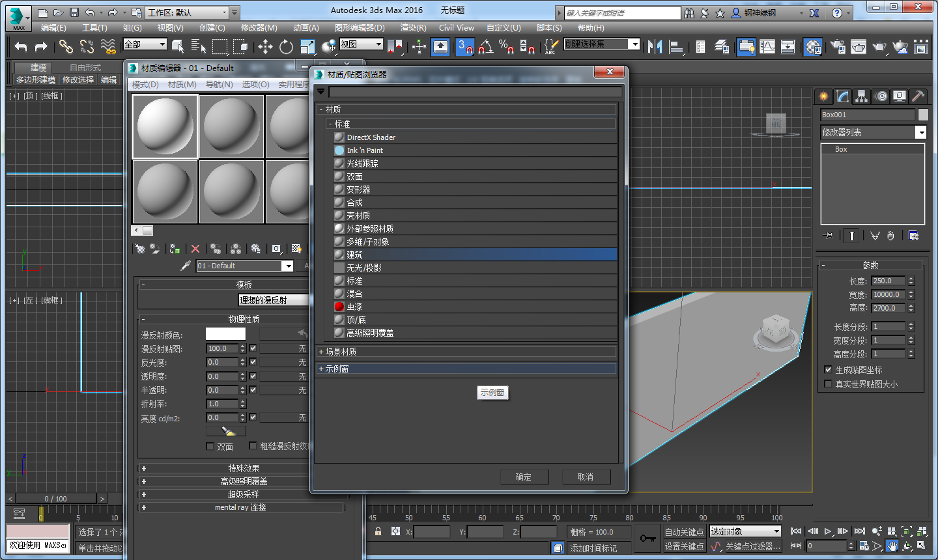Click the eyedropper pick material icon
The image size is (938, 560).
186,266
